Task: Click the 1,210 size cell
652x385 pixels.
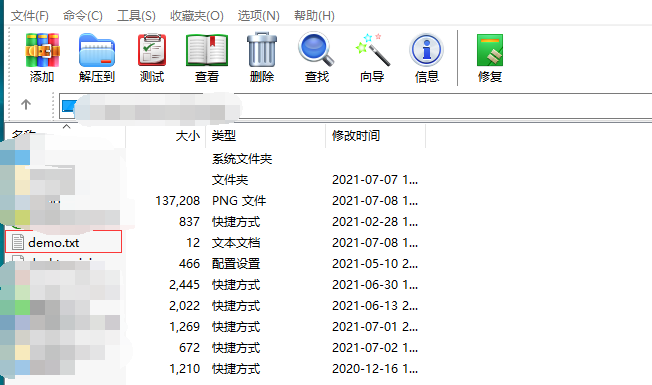Action: tap(184, 369)
